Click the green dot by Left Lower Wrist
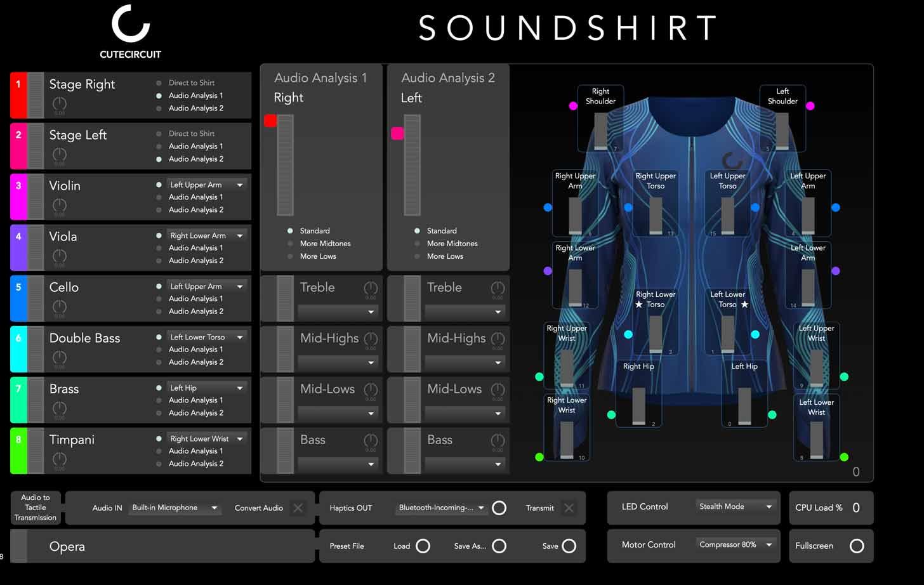Viewport: 924px width, 585px height. click(x=844, y=457)
